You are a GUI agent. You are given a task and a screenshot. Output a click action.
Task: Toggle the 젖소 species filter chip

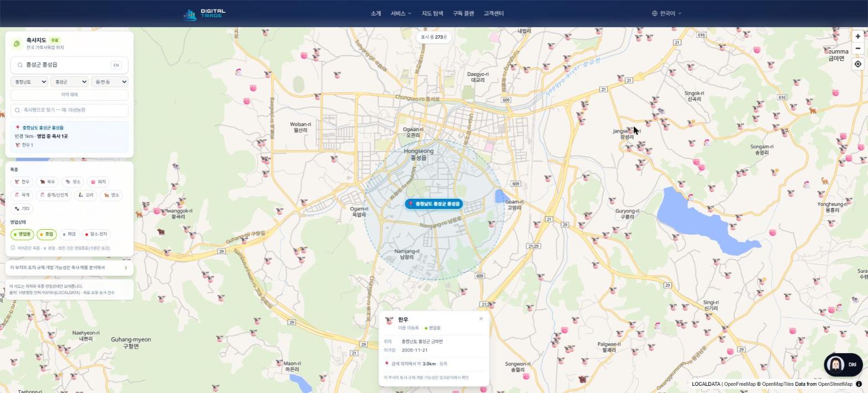click(73, 182)
